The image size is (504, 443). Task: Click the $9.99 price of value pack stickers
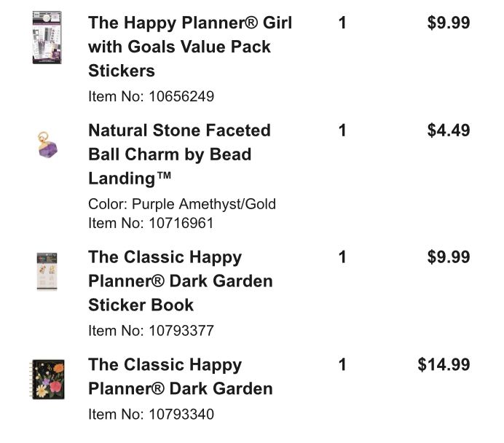coord(449,23)
